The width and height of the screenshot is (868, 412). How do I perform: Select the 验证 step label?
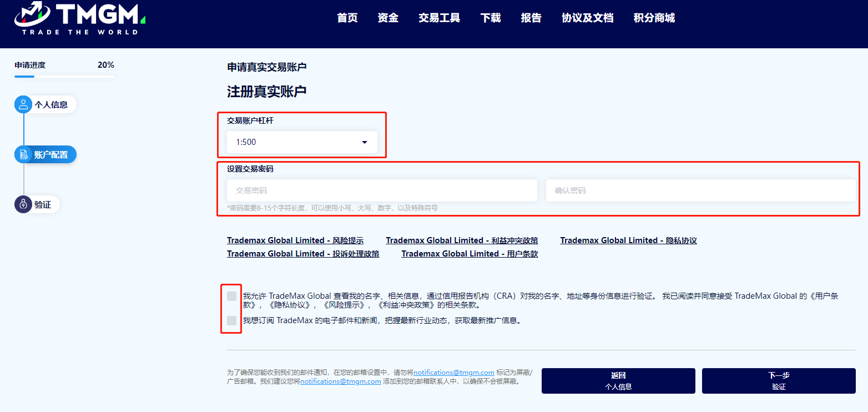pos(43,205)
